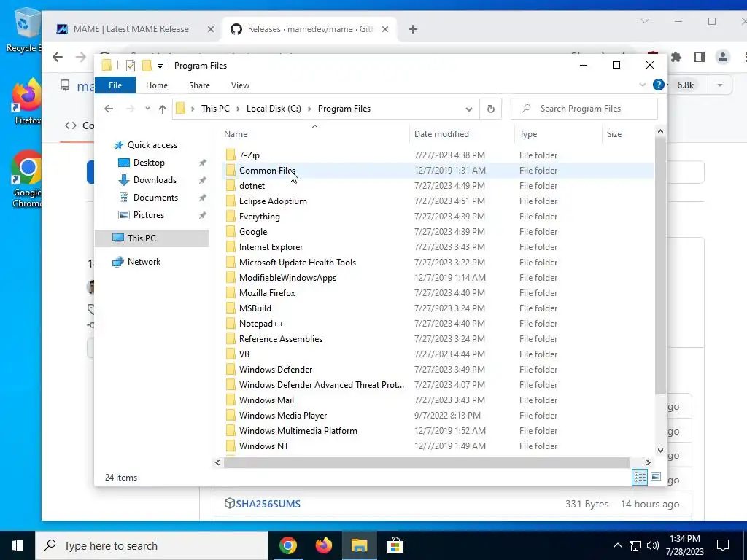Viewport: 747px width, 560px height.
Task: Open Firefox from the taskbar
Action: tap(323, 545)
